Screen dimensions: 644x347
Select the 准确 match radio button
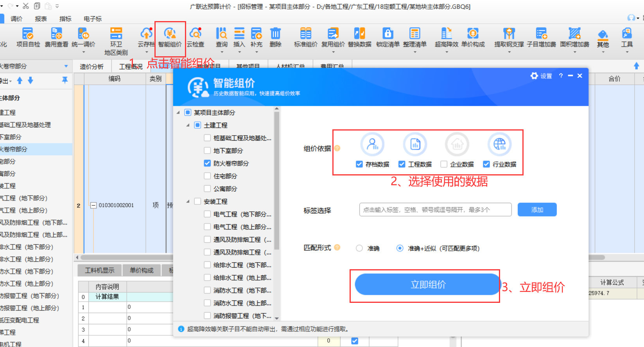(x=359, y=248)
